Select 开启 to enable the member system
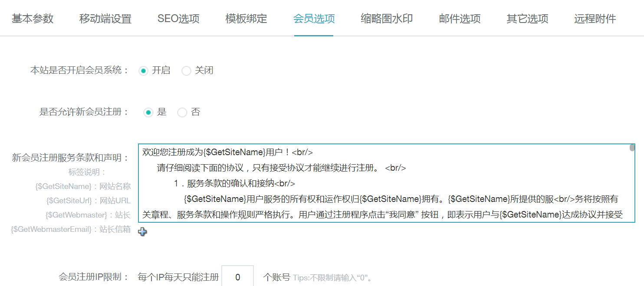644x286 pixels. coord(143,71)
